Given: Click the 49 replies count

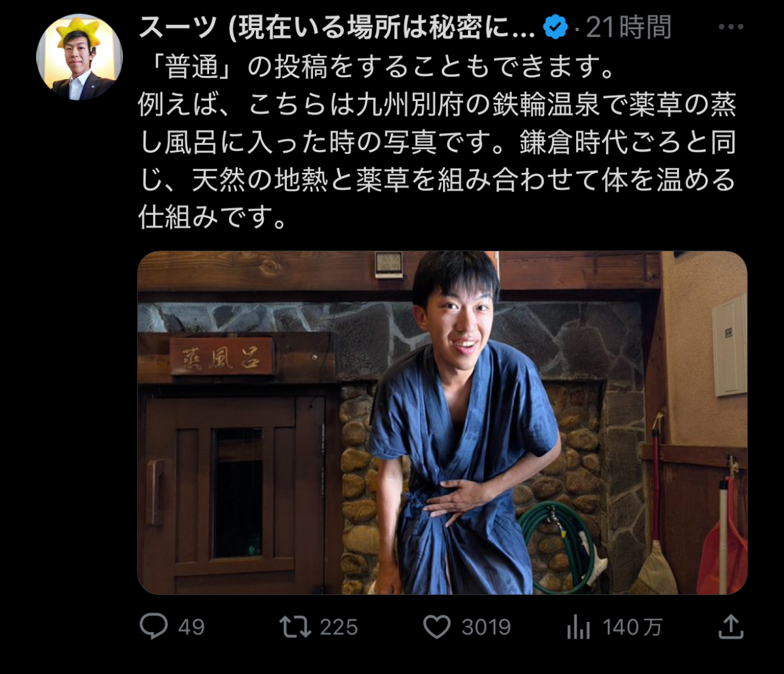Looking at the screenshot, I should [191, 627].
